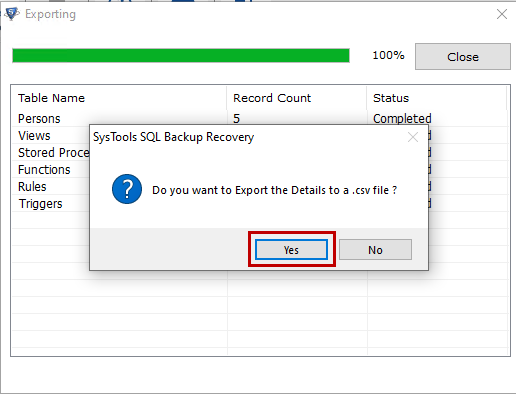Image resolution: width=516 pixels, height=394 pixels.
Task: Click the Close button beside progress bar
Action: pos(463,56)
